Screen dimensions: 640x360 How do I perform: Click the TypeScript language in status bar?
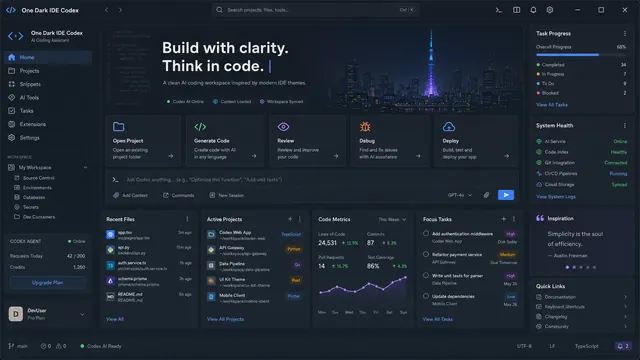tap(587, 346)
